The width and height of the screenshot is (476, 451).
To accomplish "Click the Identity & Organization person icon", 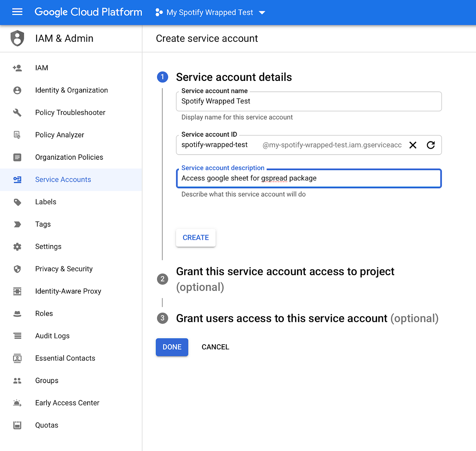I will (17, 90).
